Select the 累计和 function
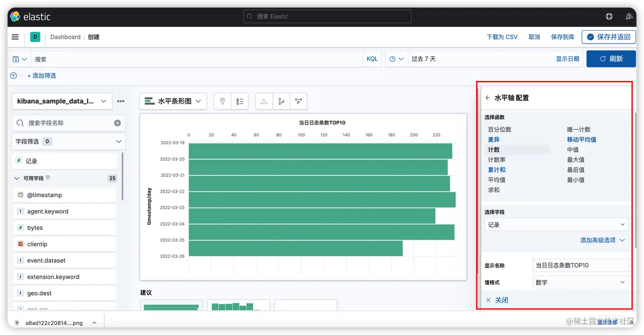Image resolution: width=644 pixels, height=335 pixels. point(497,170)
